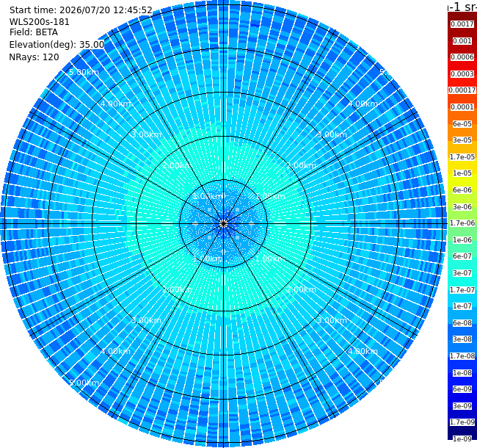Viewport: 477px width, 448px height.
Task: Click the 0.0017 colorbar label
Action: pos(462,24)
